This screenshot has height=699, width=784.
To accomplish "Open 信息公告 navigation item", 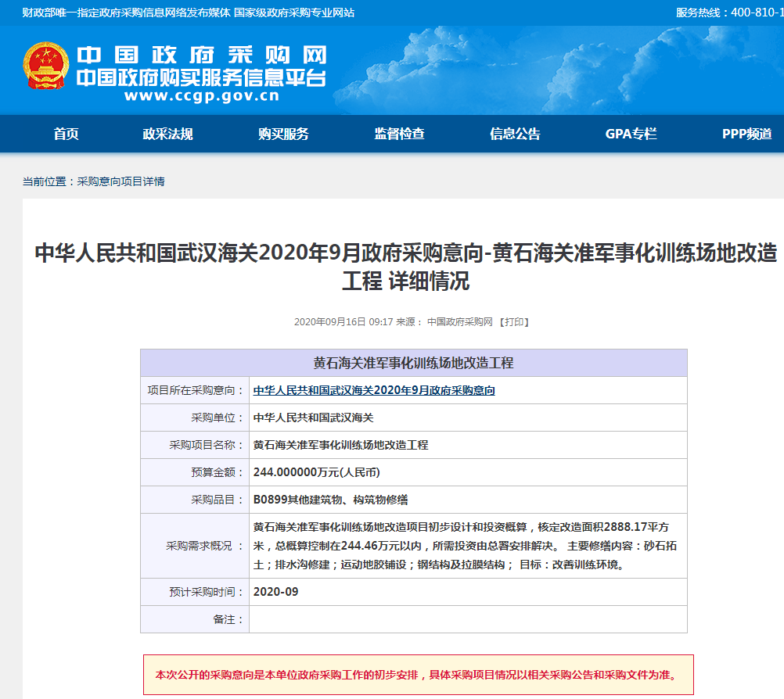I will click(x=515, y=134).
